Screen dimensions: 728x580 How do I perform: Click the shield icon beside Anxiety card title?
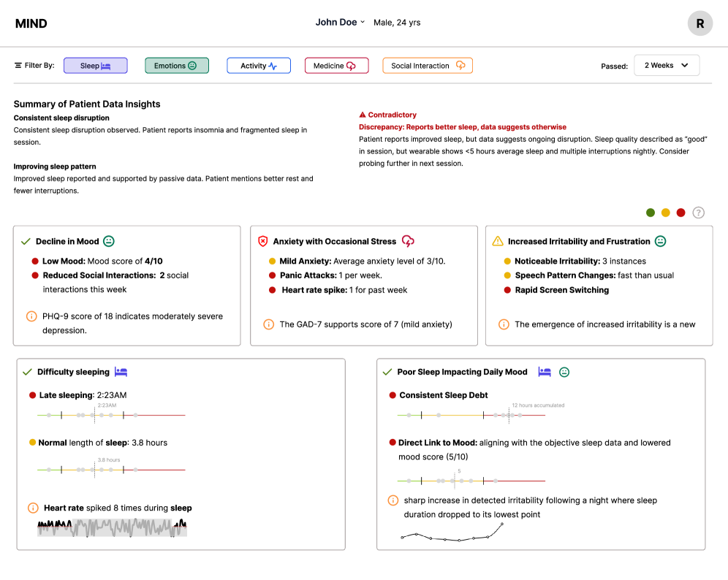coord(263,241)
